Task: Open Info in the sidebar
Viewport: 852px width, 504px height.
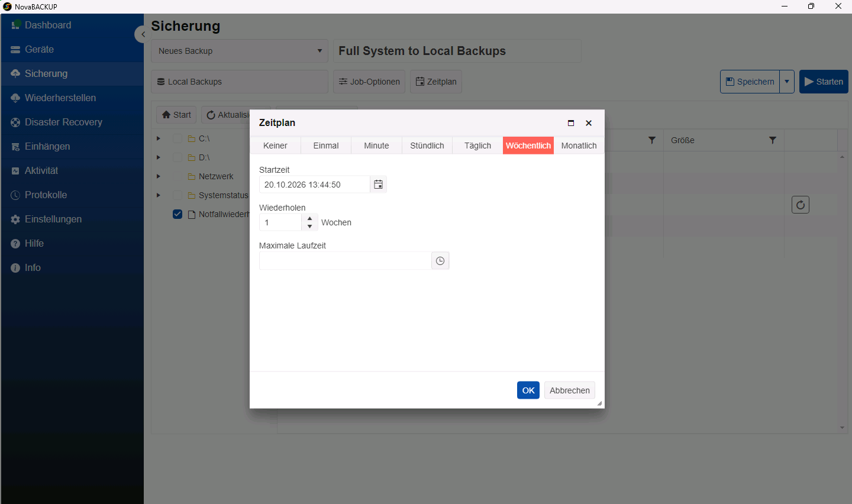Action: pos(72,267)
